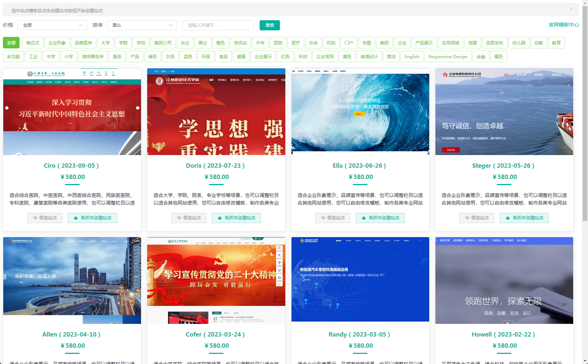Click the Cofer ( 2023-03-24 ) title
Screen dimensions: 588x364
(215, 334)
